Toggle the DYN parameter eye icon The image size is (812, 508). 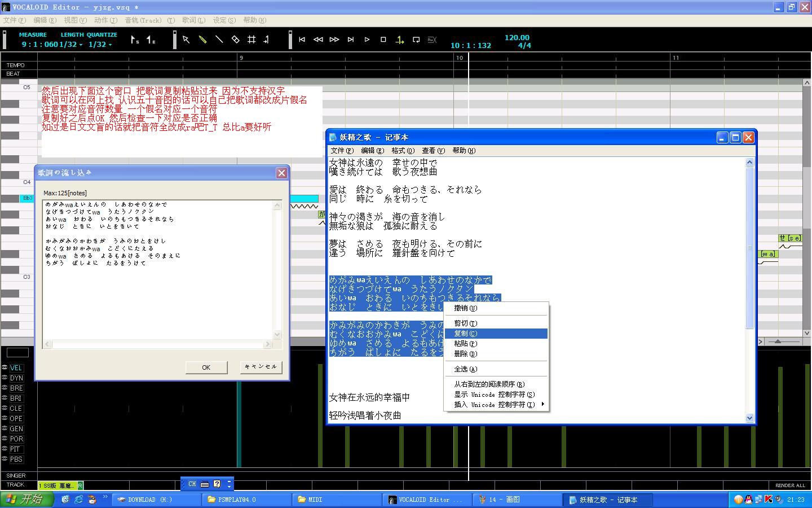point(5,378)
